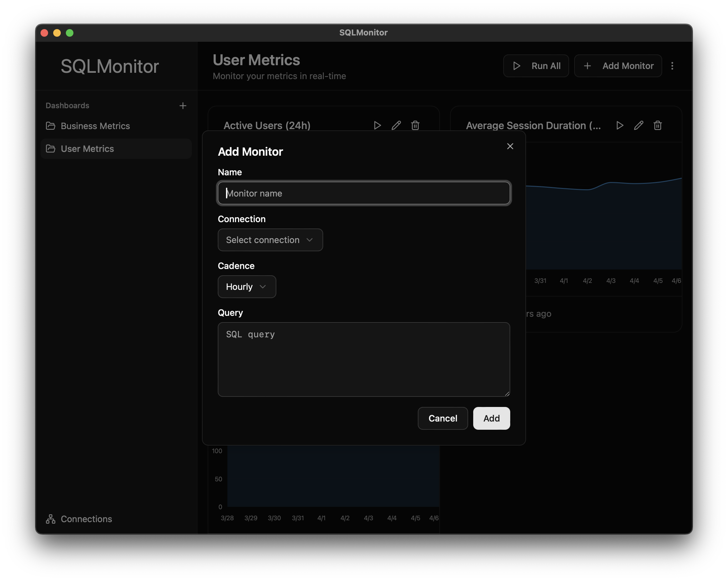
Task: Click the Connection field label
Action: coord(242,219)
